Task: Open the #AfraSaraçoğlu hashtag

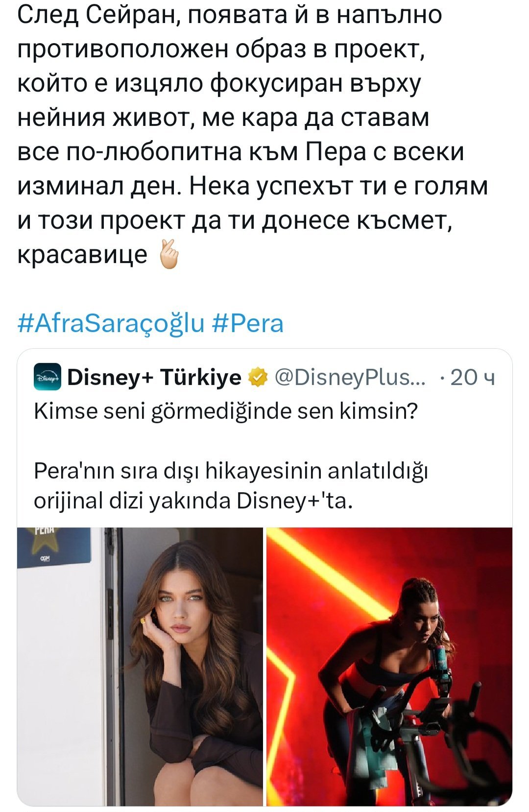Action: [x=111, y=324]
